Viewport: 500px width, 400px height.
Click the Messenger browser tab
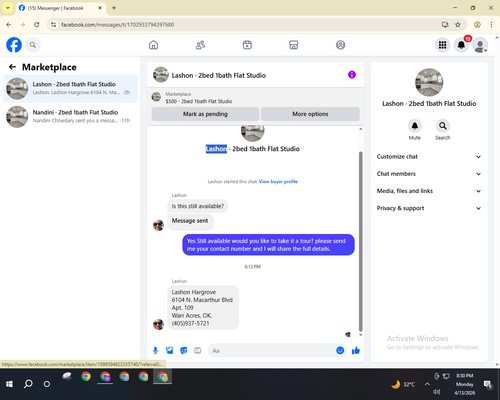pyautogui.click(x=60, y=8)
